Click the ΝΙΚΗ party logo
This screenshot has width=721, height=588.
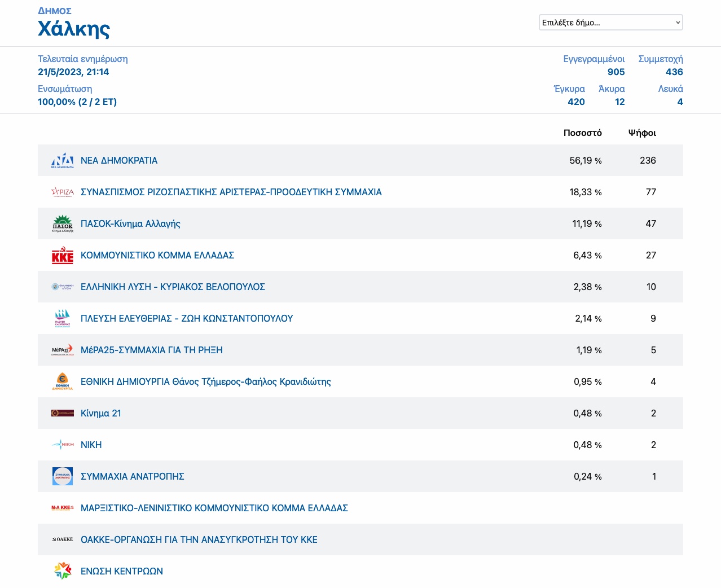63,445
